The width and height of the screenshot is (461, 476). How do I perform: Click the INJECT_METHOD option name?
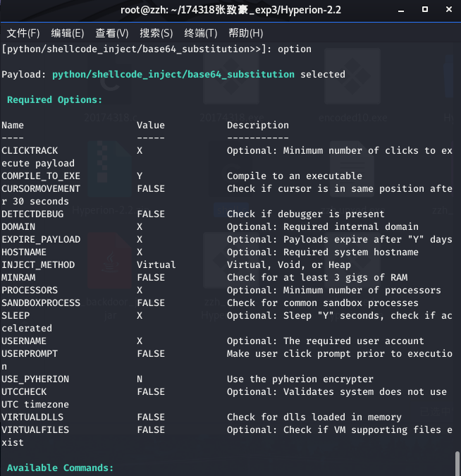38,265
